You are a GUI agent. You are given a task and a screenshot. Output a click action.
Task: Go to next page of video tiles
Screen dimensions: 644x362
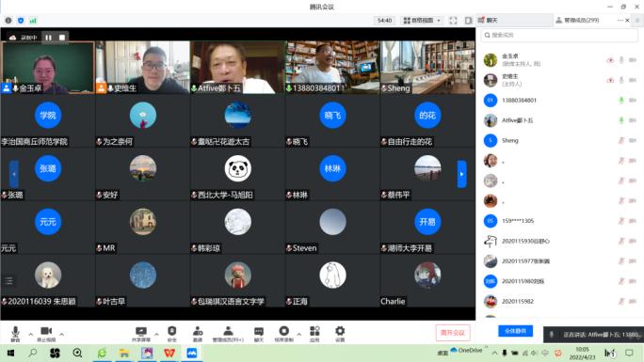click(x=461, y=174)
